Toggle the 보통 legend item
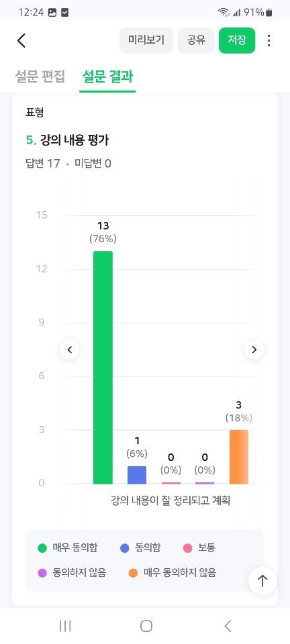This screenshot has height=644, width=290. click(x=199, y=548)
